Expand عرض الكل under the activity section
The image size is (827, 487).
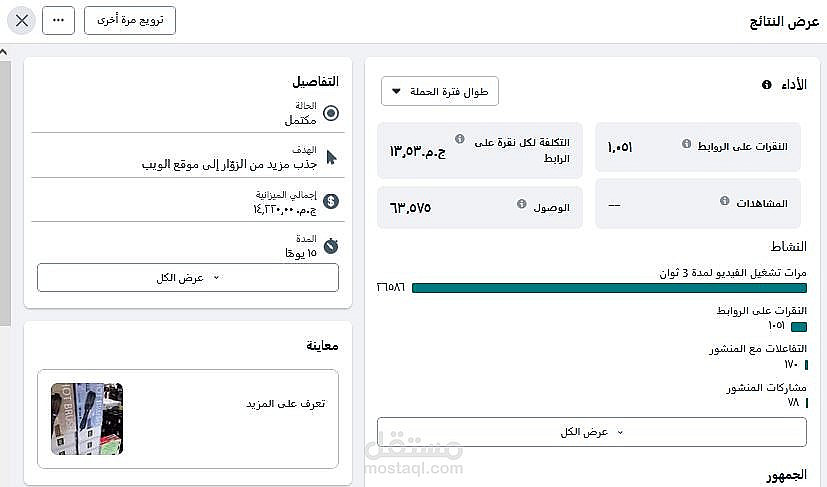tap(591, 432)
